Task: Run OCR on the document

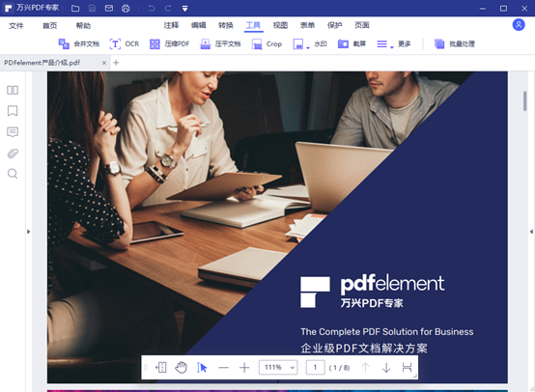Action: [x=125, y=43]
